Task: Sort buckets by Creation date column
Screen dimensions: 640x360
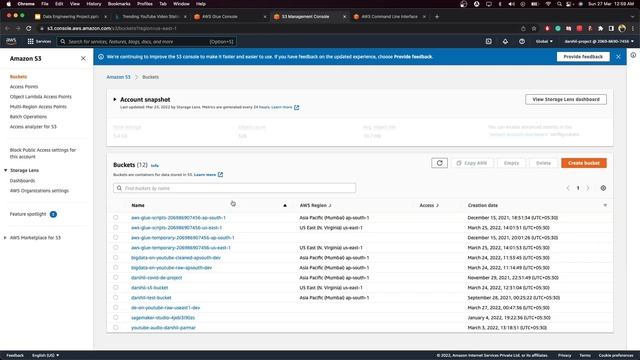Action: click(x=483, y=205)
